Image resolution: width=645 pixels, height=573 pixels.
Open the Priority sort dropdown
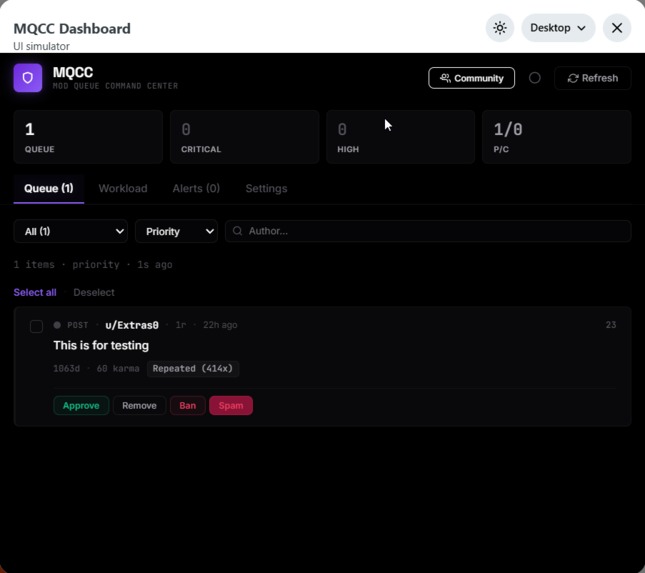pyautogui.click(x=176, y=231)
